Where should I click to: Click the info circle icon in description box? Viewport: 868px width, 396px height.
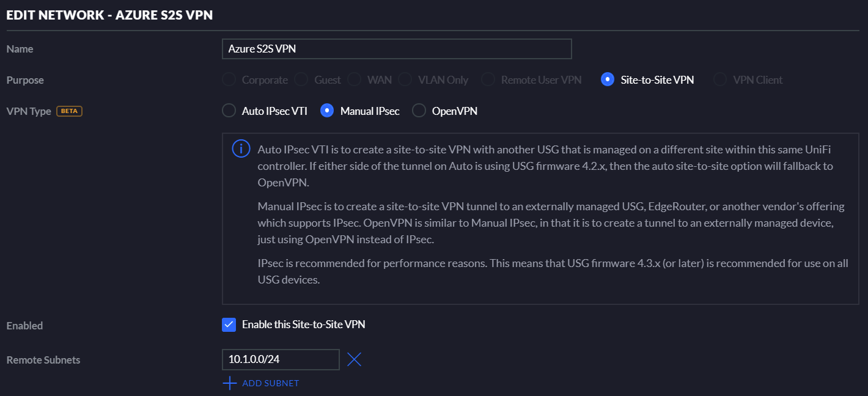(x=241, y=148)
